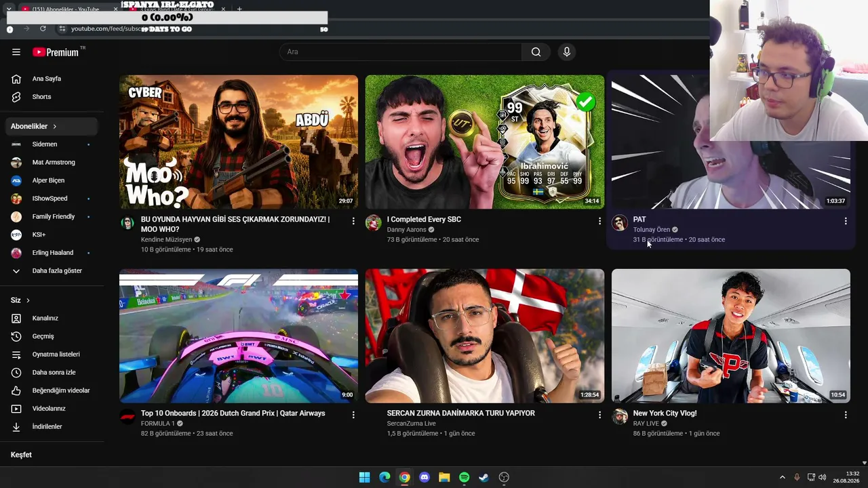
Task: Open options menu for MOO WHO video
Action: 353,221
